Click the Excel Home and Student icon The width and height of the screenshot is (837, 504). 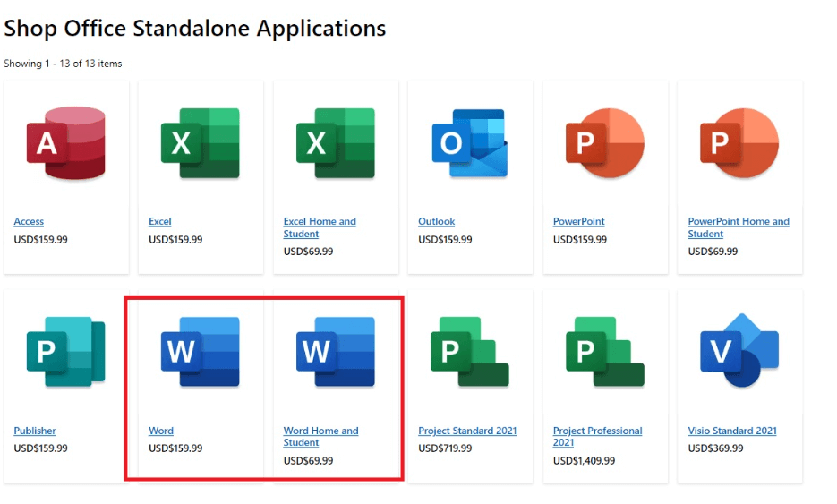pos(336,143)
